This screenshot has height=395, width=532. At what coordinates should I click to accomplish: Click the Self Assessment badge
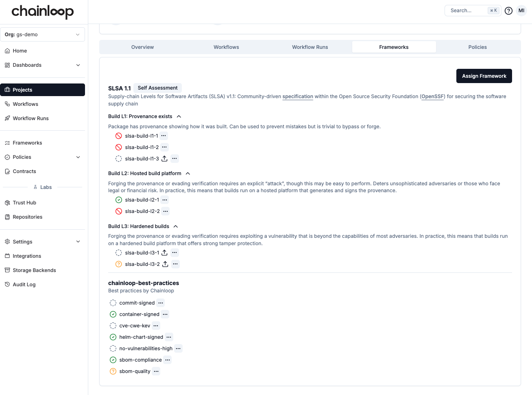(157, 88)
